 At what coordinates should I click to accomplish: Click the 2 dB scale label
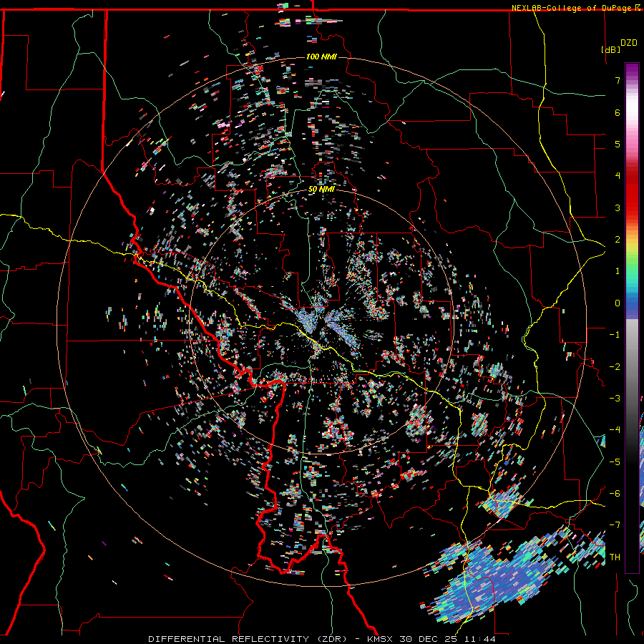pos(618,240)
